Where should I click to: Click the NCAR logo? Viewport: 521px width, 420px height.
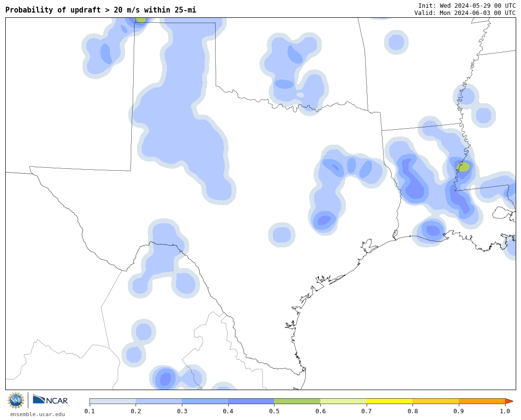coord(50,400)
